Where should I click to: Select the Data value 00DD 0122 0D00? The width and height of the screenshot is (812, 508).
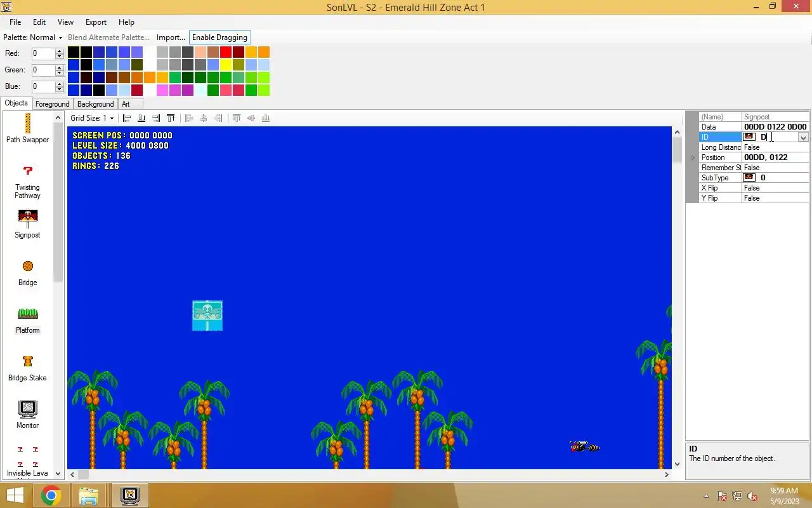coord(775,127)
